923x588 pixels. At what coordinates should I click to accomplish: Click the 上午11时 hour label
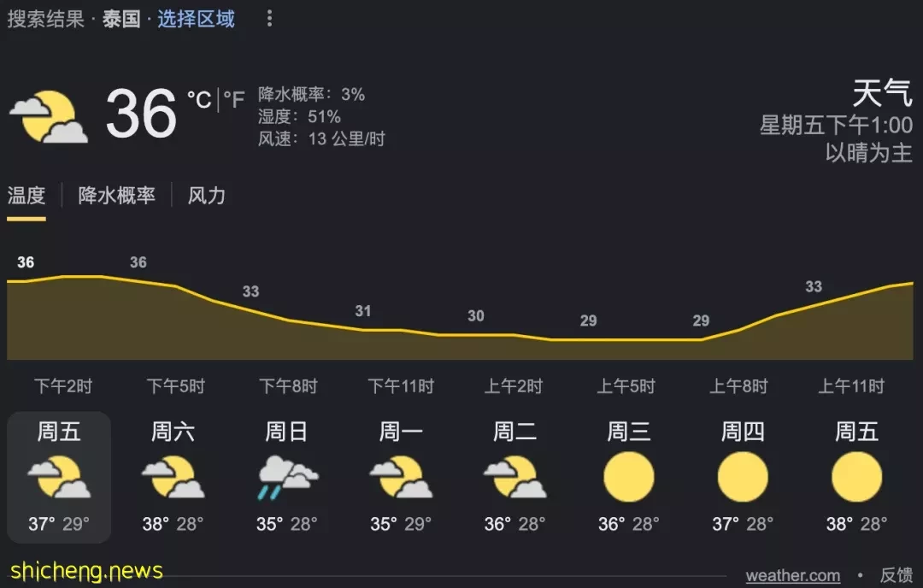coord(851,386)
